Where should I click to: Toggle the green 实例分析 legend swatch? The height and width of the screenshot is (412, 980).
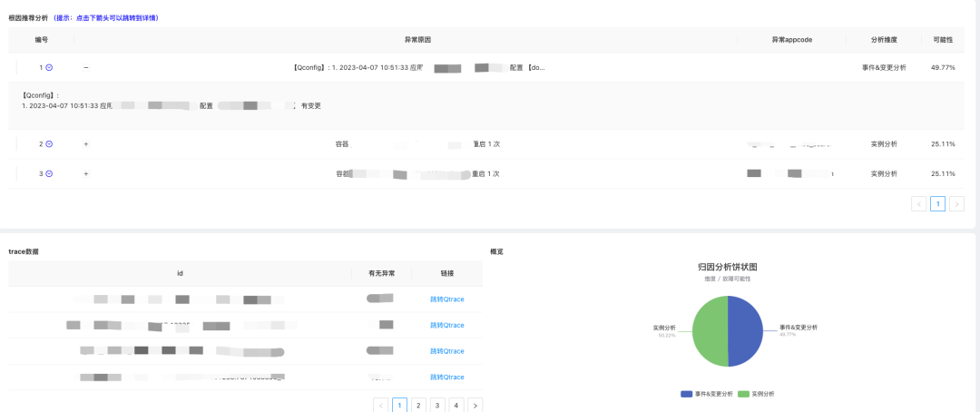[743, 395]
